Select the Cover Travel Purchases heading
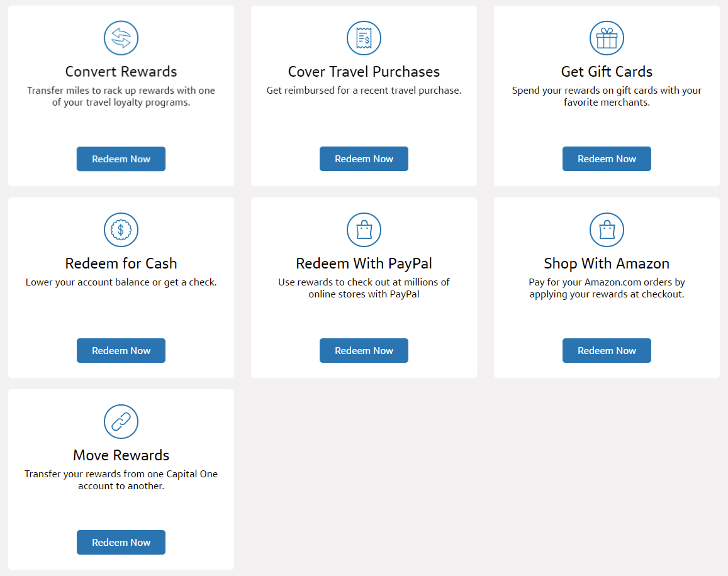The height and width of the screenshot is (576, 728). click(x=364, y=72)
